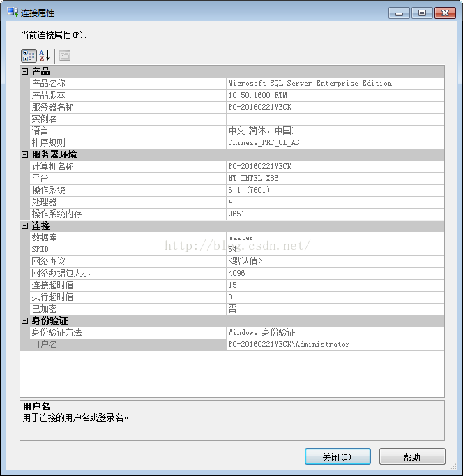
Task: Click the connection properties title icon
Action: point(13,13)
